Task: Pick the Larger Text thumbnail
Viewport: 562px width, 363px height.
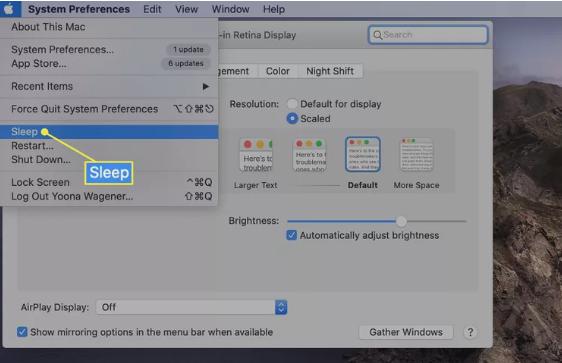Action: 256,155
